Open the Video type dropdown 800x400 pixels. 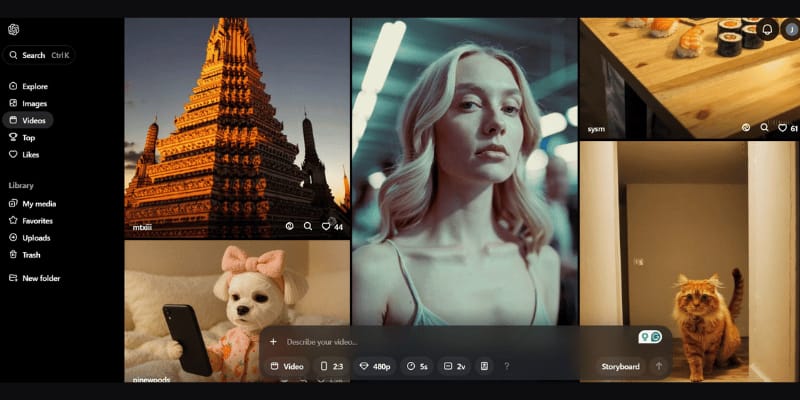pos(287,367)
